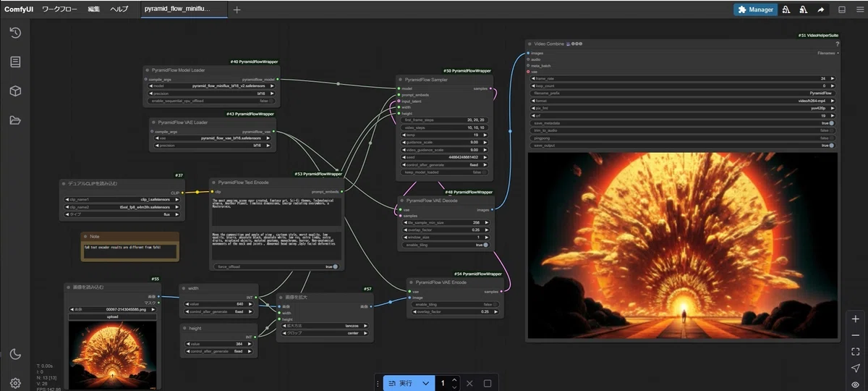Open the 編集 menu
Screen dimensions: 868x391
[94, 9]
